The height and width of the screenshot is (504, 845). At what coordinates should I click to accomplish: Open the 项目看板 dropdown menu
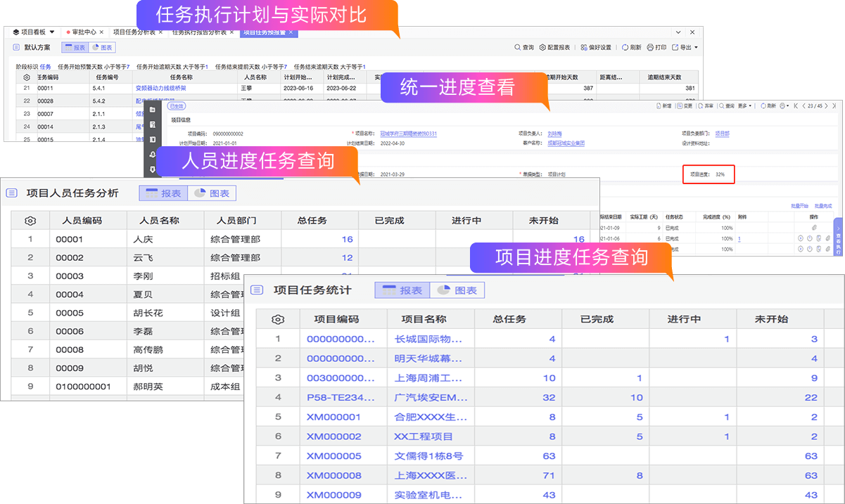[x=35, y=32]
